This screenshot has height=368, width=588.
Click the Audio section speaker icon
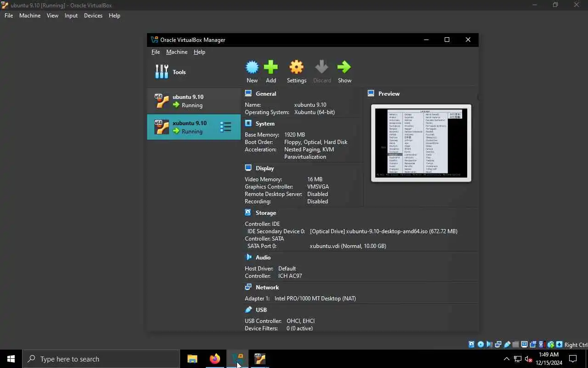tap(249, 257)
